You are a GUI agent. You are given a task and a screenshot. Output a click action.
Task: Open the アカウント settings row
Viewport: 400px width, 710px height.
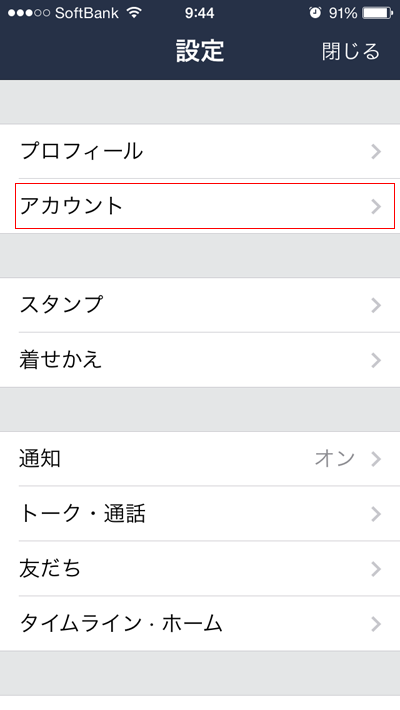(200, 206)
